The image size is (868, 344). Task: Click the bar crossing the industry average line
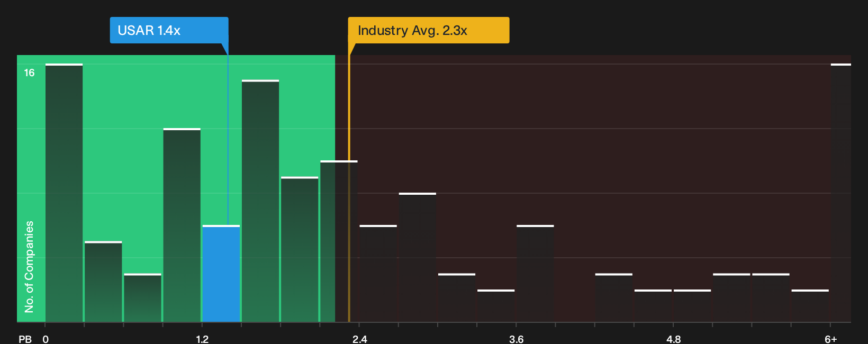(339, 241)
